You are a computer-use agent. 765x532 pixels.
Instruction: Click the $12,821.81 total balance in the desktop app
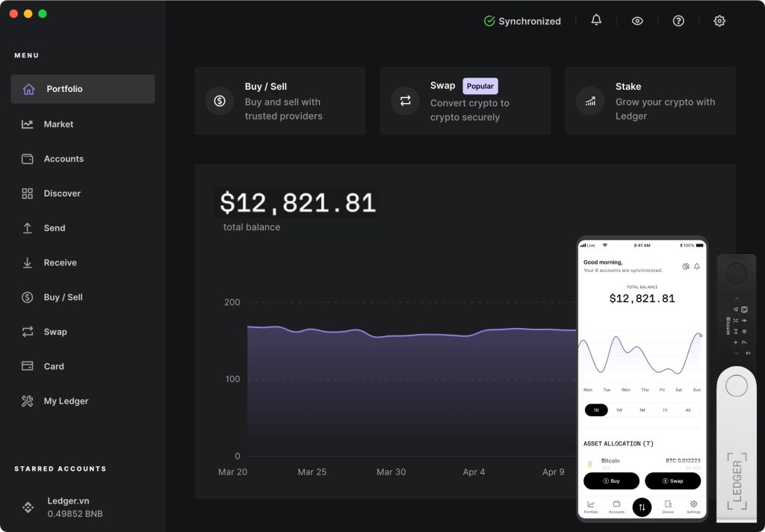297,202
